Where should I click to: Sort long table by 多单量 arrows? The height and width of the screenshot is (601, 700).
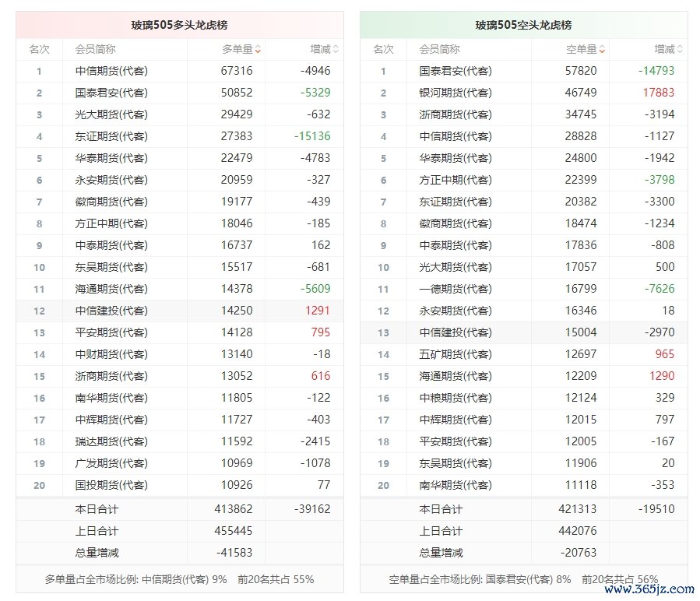tap(258, 50)
